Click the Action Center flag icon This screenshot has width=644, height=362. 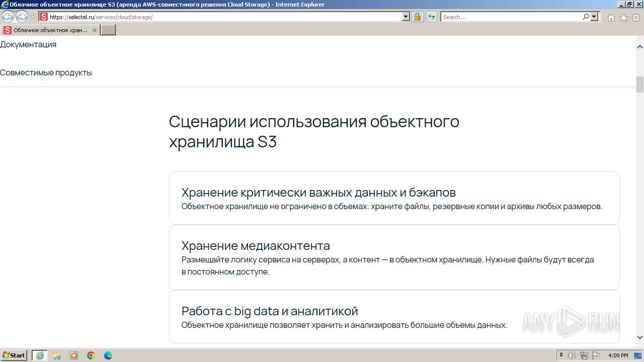[x=596, y=355]
